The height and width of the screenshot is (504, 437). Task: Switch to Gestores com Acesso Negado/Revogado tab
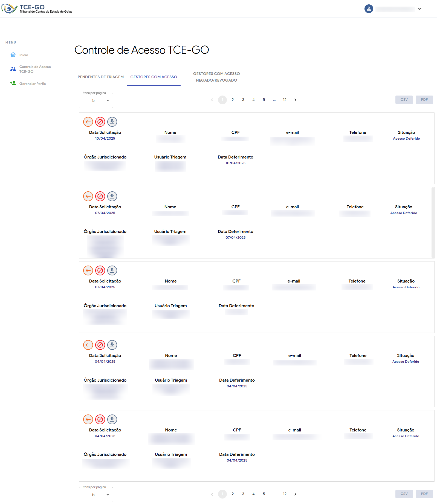click(x=216, y=77)
